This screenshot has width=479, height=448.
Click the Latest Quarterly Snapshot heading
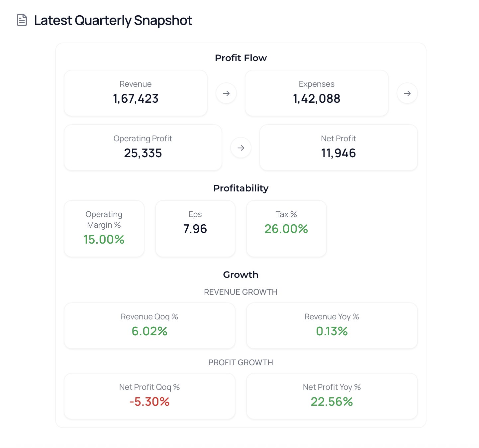(113, 20)
